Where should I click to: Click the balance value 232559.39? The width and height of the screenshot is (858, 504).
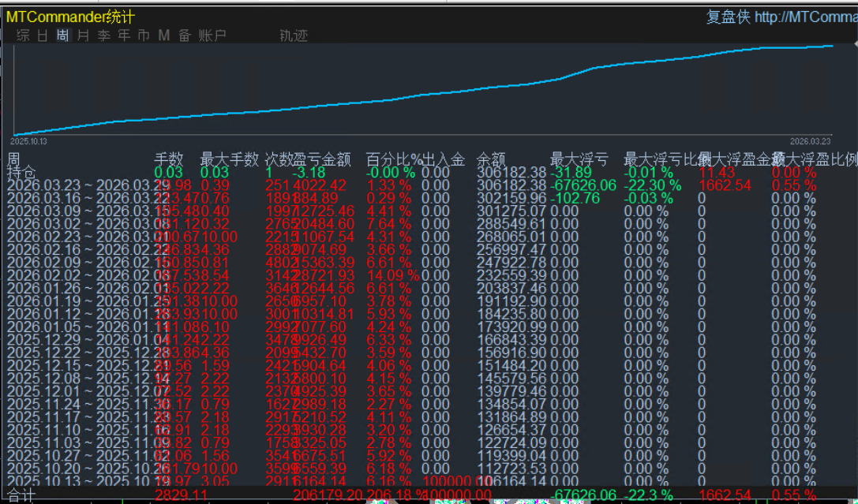[511, 275]
